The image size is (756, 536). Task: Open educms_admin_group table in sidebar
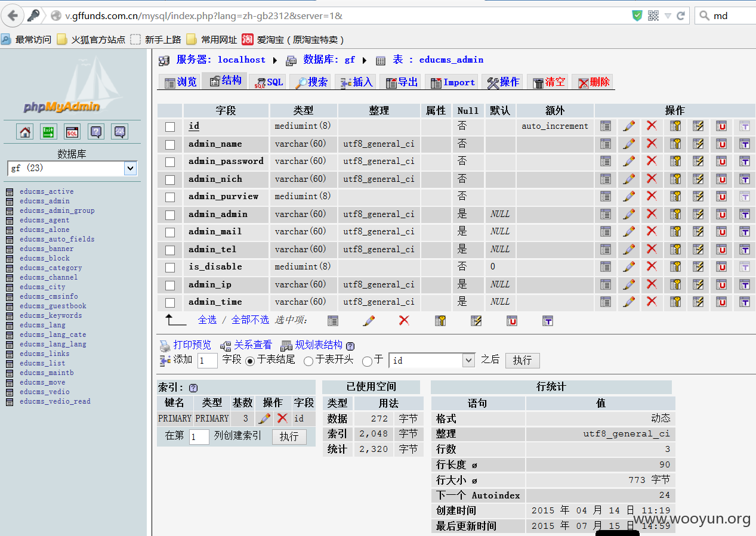[x=57, y=210]
